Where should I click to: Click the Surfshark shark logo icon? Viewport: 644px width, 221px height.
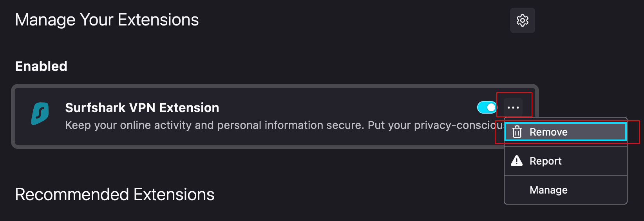40,114
